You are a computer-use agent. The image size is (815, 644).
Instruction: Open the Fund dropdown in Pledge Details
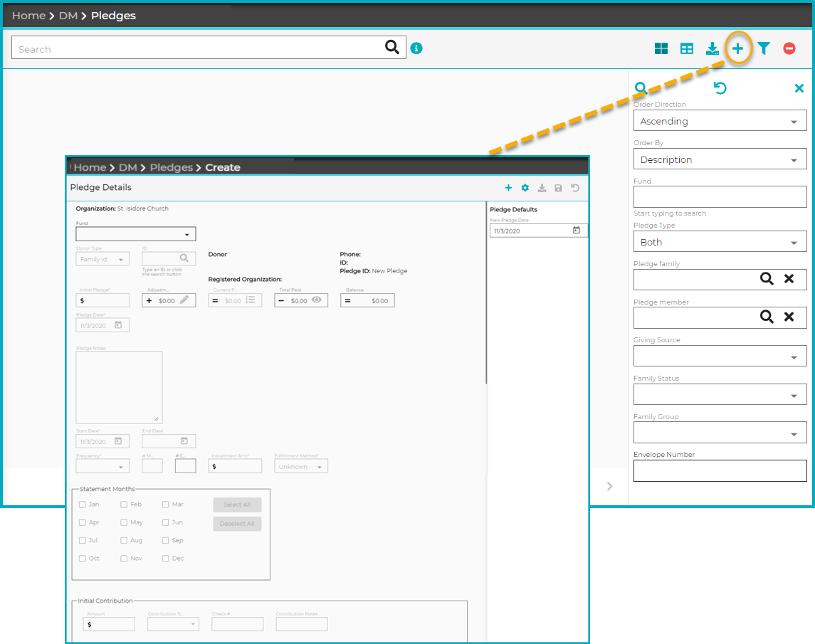point(136,234)
